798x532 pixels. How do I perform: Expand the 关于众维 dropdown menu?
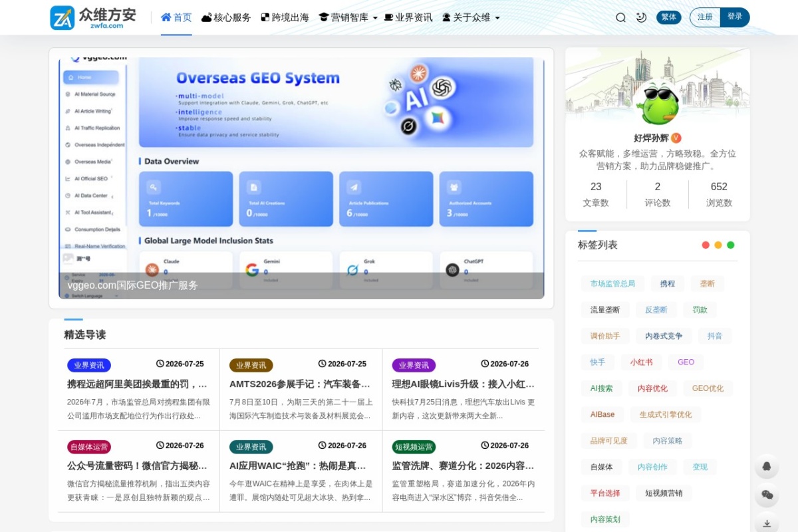pyautogui.click(x=471, y=18)
